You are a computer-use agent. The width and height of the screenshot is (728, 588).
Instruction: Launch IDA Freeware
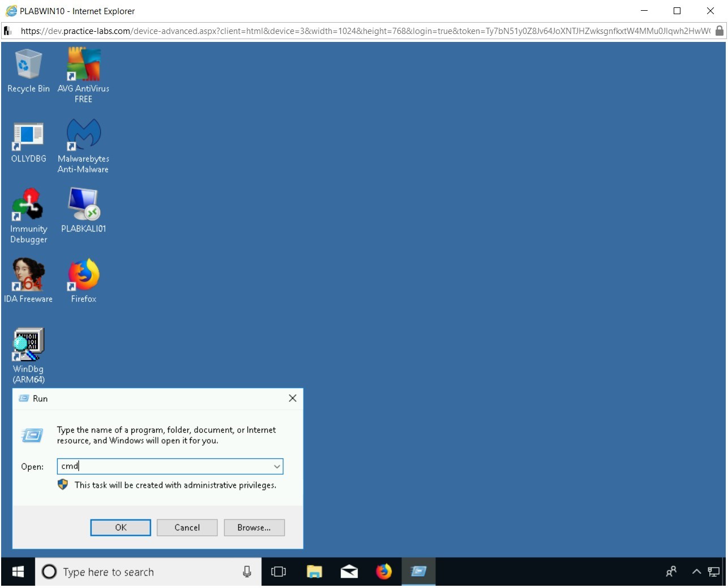pos(28,275)
